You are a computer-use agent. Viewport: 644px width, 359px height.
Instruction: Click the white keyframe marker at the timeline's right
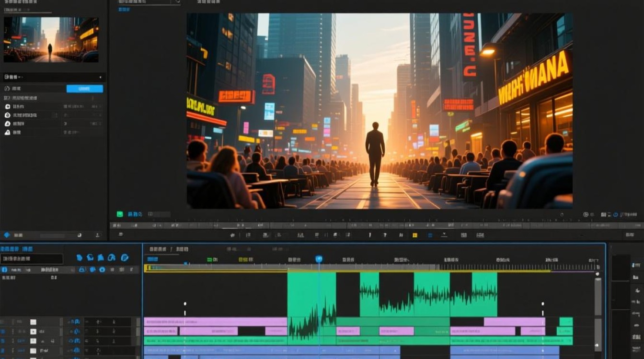543,303
